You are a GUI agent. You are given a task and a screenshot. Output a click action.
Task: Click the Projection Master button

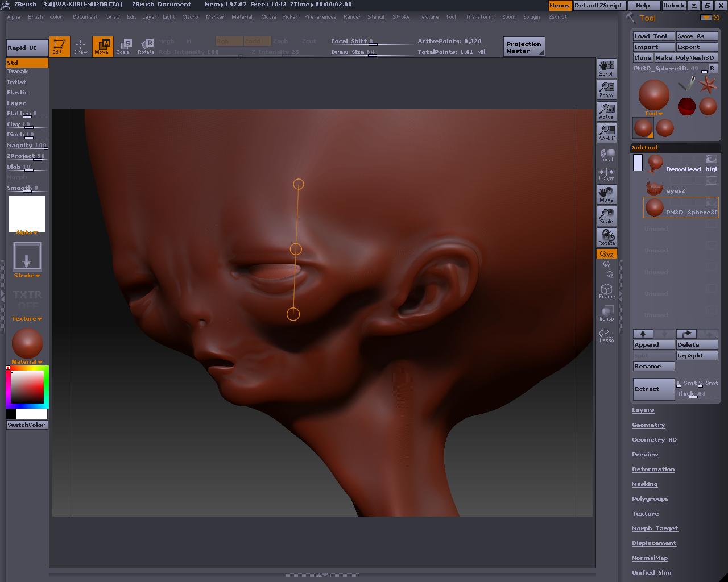pos(524,47)
